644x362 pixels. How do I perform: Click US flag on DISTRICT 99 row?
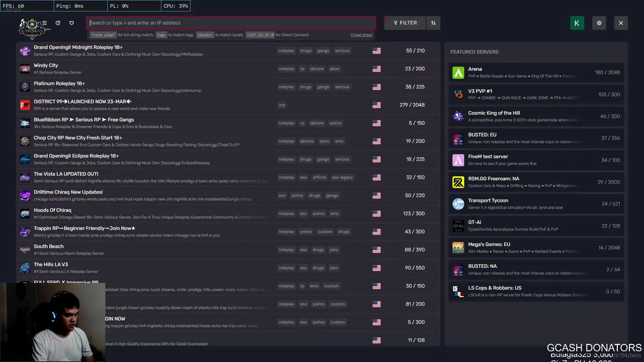click(376, 105)
